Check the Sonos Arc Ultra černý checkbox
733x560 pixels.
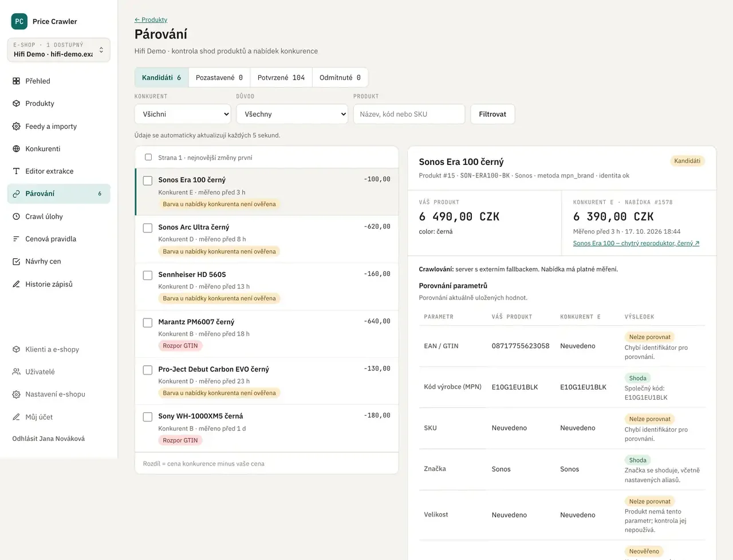[x=148, y=228]
